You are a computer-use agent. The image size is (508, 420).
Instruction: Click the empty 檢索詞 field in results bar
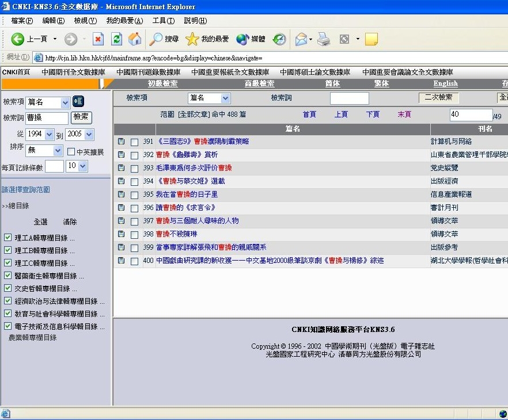(x=349, y=98)
